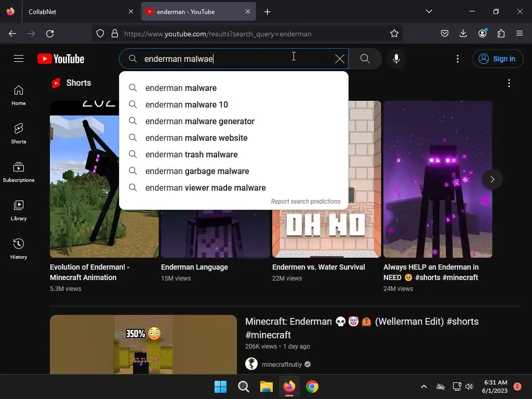
Task: Open Minecraft: Enderman Wellerman Edit video title
Action: (362, 328)
